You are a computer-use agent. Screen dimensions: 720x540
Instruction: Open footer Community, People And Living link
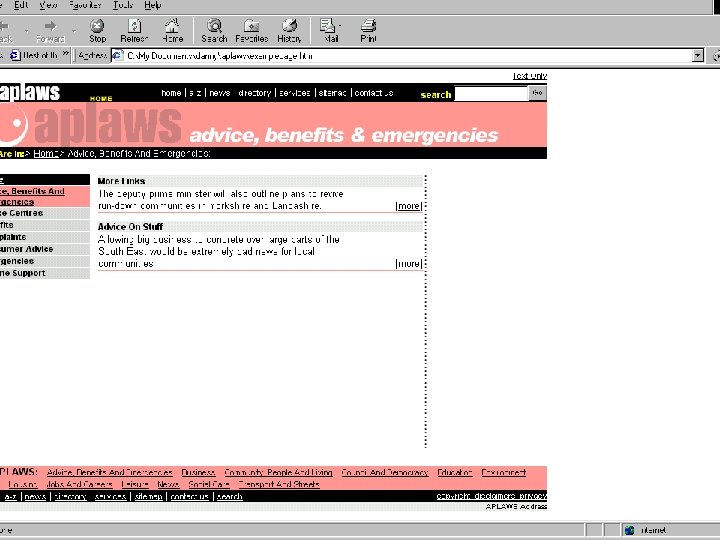(278, 472)
